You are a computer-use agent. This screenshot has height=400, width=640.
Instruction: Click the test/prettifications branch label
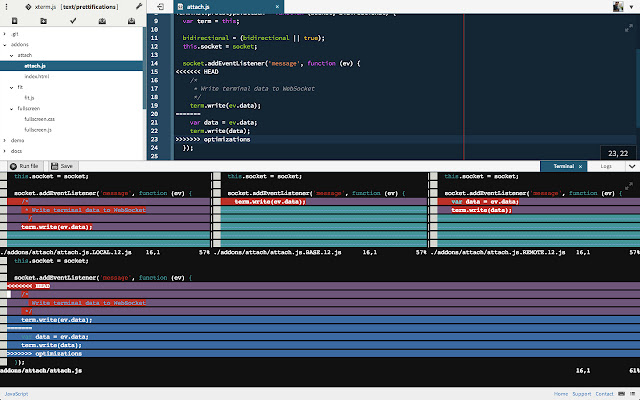pos(89,7)
